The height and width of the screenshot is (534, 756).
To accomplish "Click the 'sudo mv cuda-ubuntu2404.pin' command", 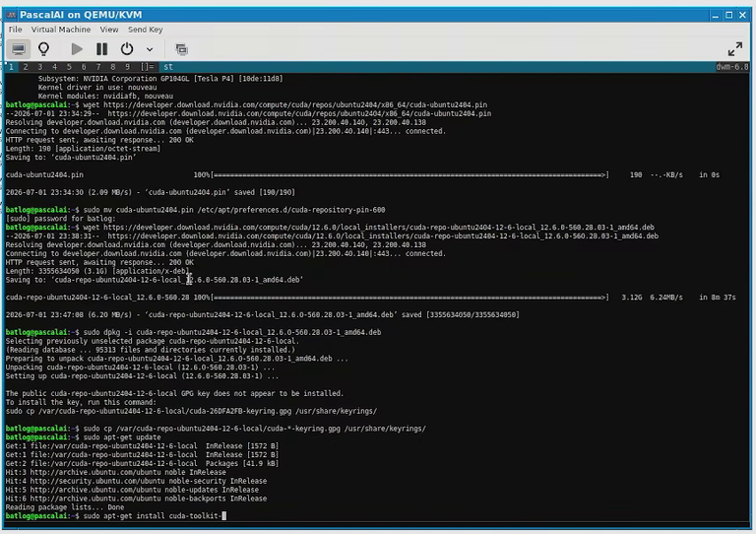I will [234, 210].
